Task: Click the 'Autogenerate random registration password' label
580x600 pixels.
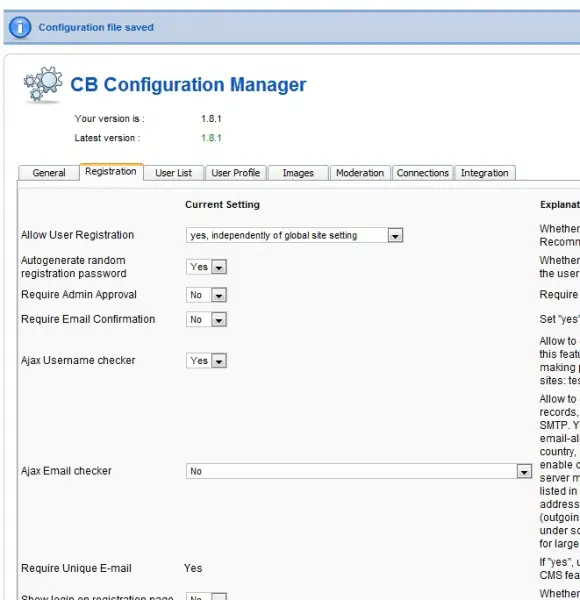Action: pyautogui.click(x=73, y=267)
